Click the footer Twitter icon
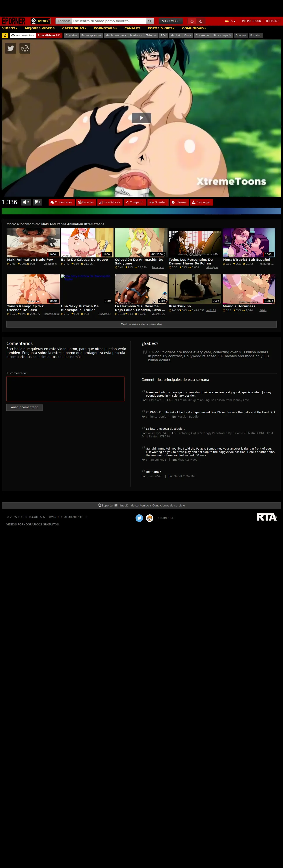Screen dimensions: 283x868 139,518
